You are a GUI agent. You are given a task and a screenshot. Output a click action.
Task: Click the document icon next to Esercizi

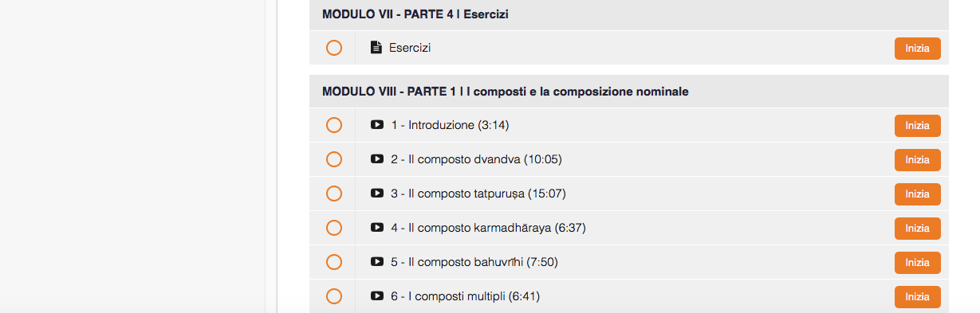pyautogui.click(x=376, y=48)
